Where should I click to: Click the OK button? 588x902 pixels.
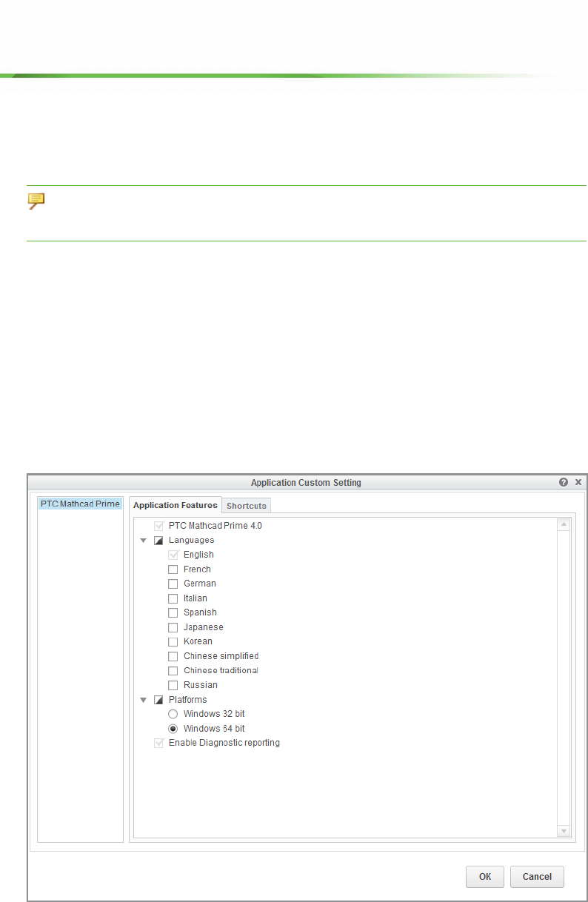pyautogui.click(x=485, y=877)
